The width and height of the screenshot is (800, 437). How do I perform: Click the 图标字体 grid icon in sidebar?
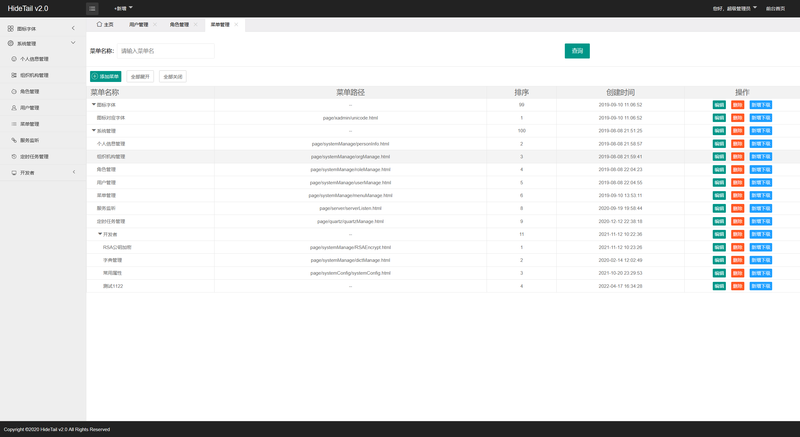(x=11, y=29)
